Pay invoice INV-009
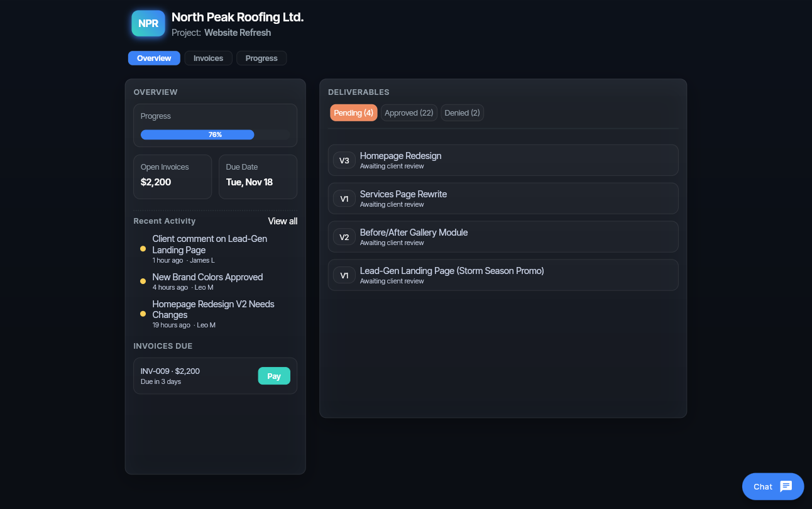The width and height of the screenshot is (812, 509). point(274,376)
